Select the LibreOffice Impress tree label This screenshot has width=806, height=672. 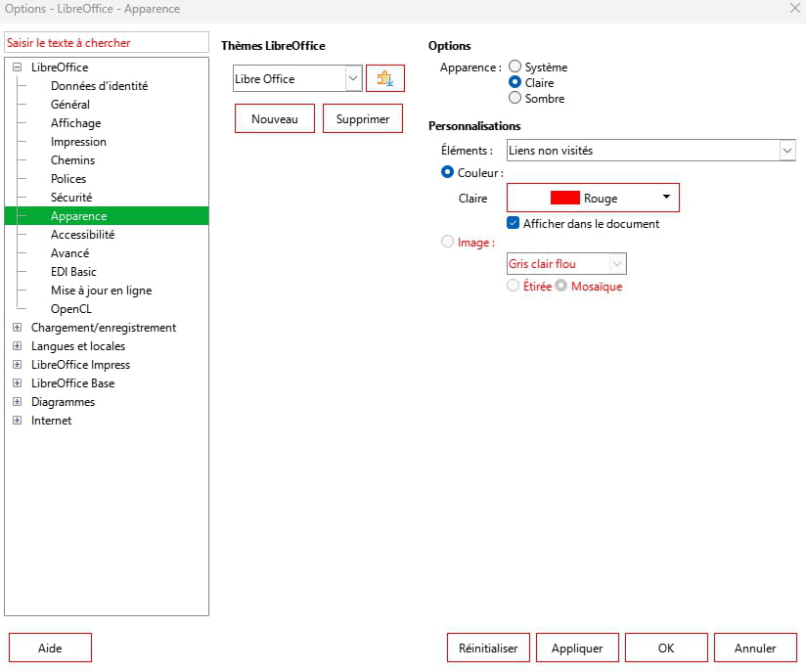coord(80,365)
